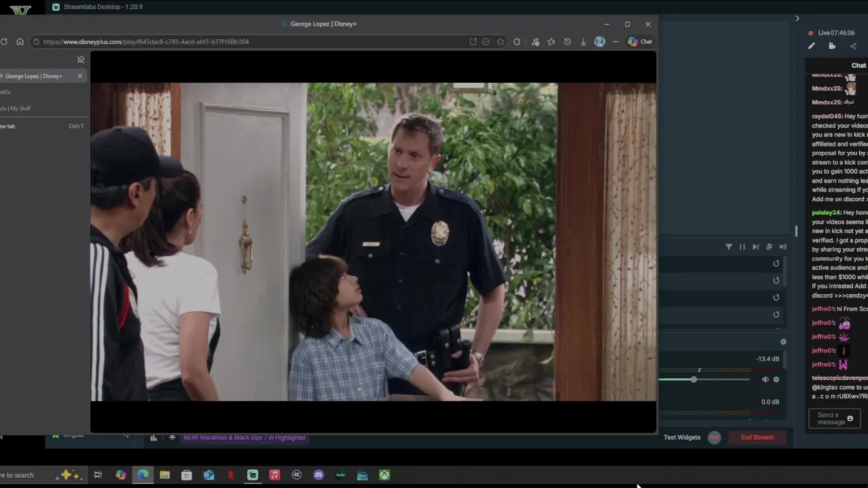Open the browser profile avatar
This screenshot has height=488, width=868.
tap(599, 41)
